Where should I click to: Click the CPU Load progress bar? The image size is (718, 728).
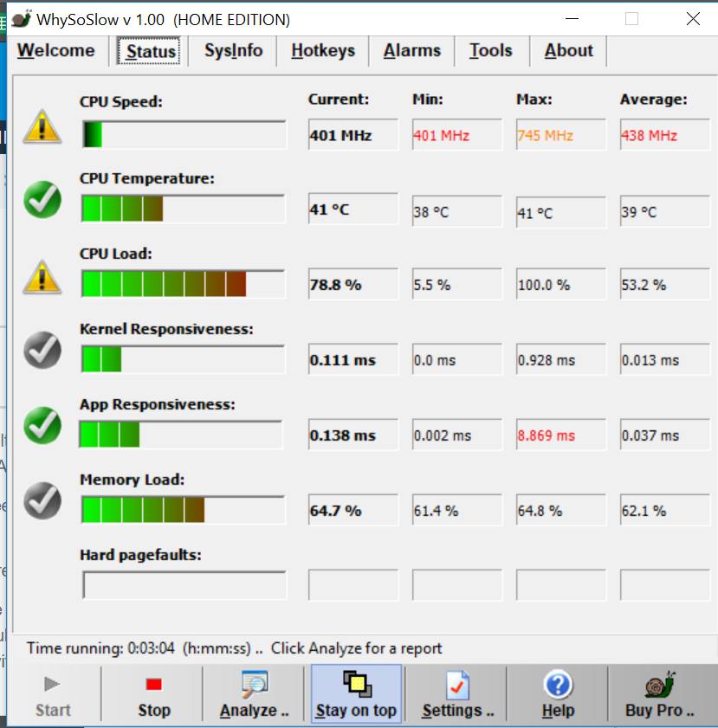click(x=183, y=284)
